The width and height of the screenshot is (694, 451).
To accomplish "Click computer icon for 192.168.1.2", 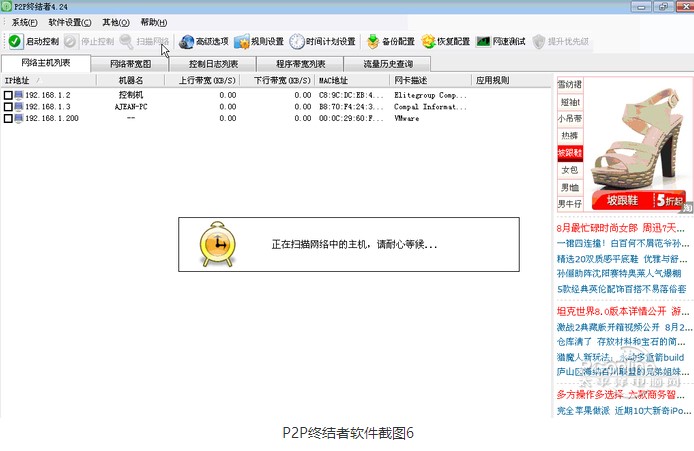I will click(x=19, y=95).
